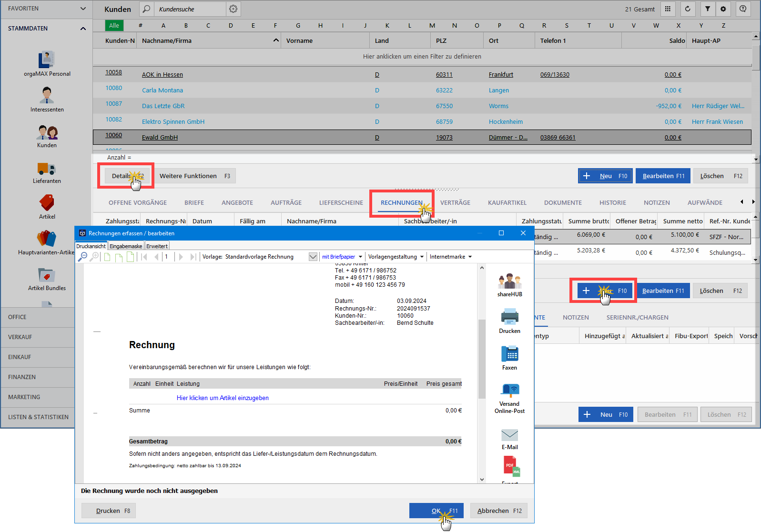Image resolution: width=761 pixels, height=532 pixels.
Task: Click the E-Mail envelope icon
Action: click(x=509, y=439)
